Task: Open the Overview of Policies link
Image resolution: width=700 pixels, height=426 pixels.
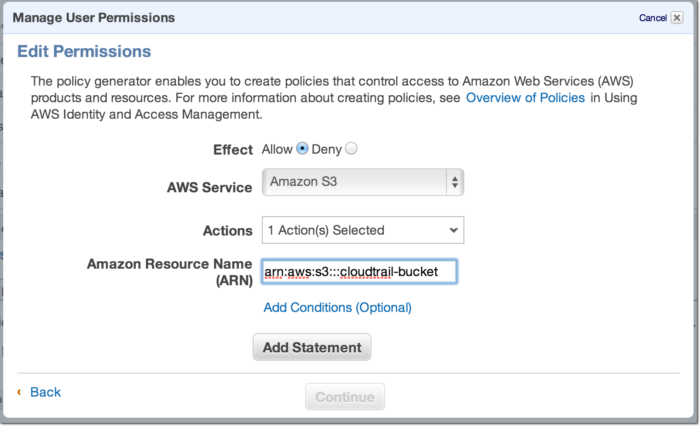Action: tap(525, 98)
